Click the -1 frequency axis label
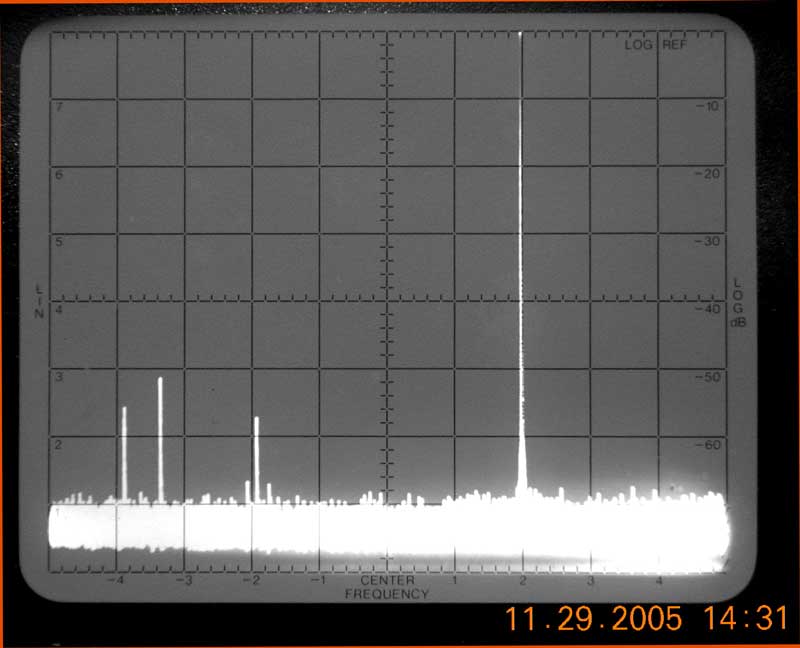This screenshot has width=800, height=648. click(x=318, y=581)
